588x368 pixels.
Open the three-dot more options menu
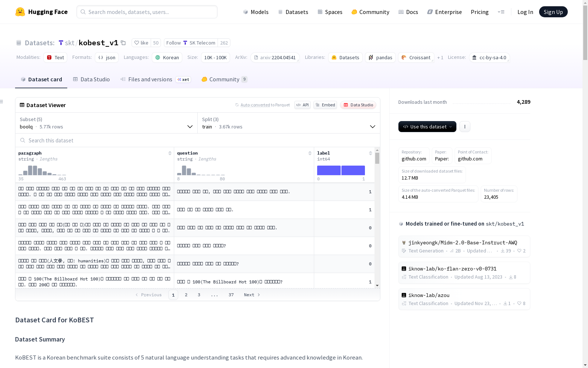point(465,127)
